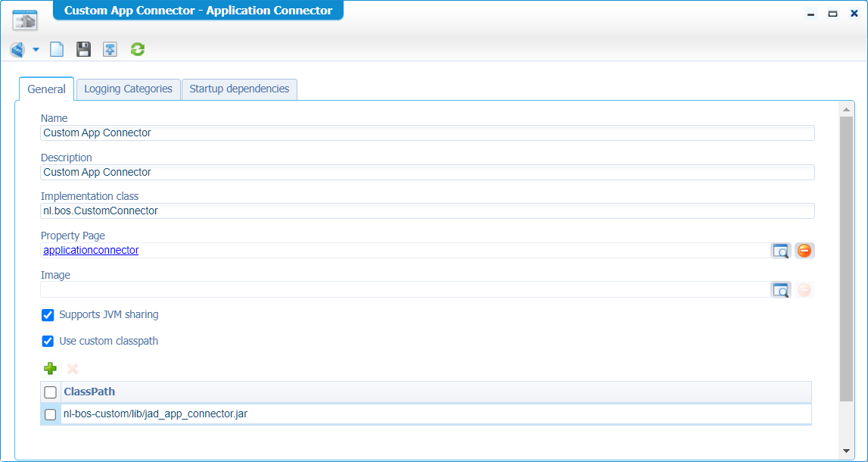868x462 pixels.
Task: Clear the applicationconnector Property Page value
Action: (804, 251)
